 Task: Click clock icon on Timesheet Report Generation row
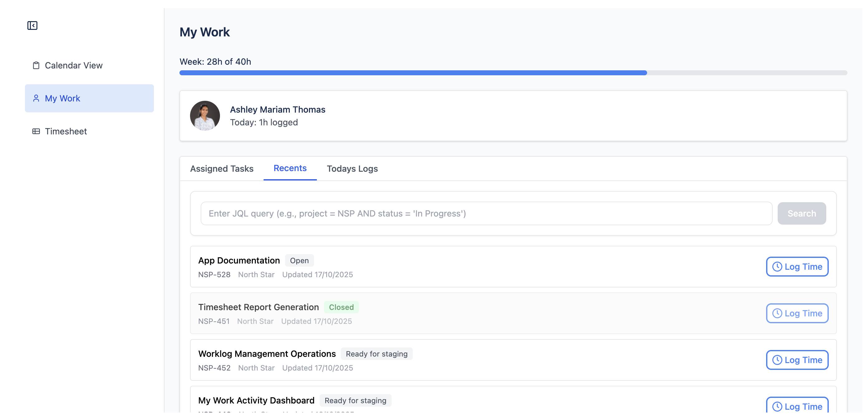point(777,313)
